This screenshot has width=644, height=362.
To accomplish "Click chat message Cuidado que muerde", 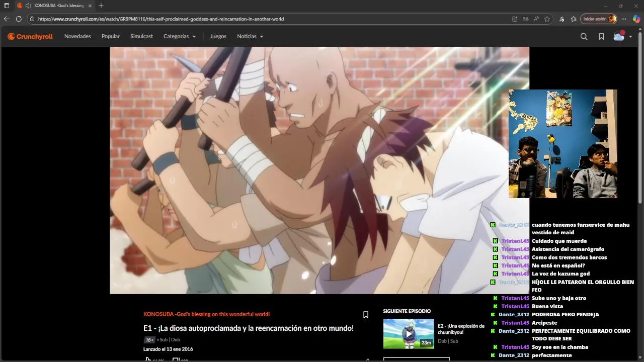I will coord(559,241).
